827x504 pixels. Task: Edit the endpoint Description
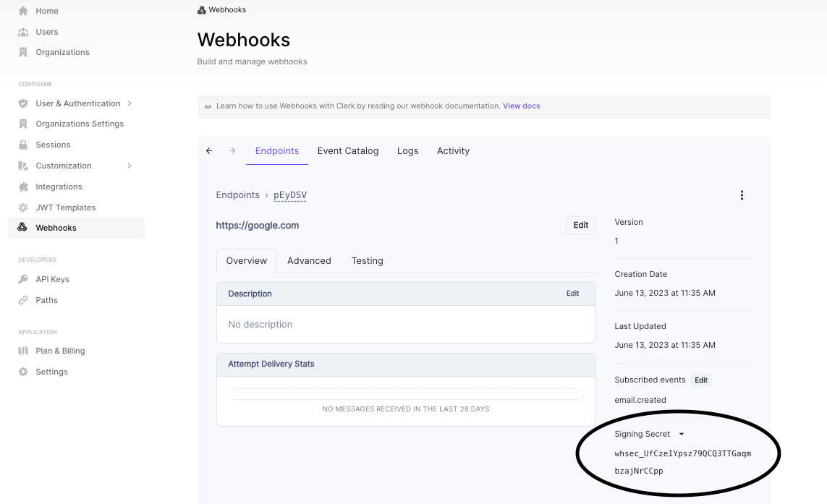tap(572, 293)
